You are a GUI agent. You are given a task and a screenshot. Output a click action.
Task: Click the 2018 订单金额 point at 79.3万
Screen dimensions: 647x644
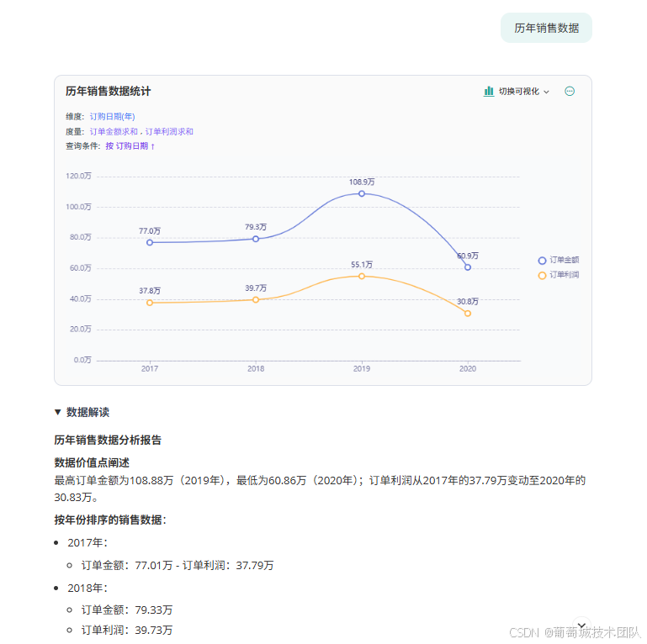coord(256,239)
